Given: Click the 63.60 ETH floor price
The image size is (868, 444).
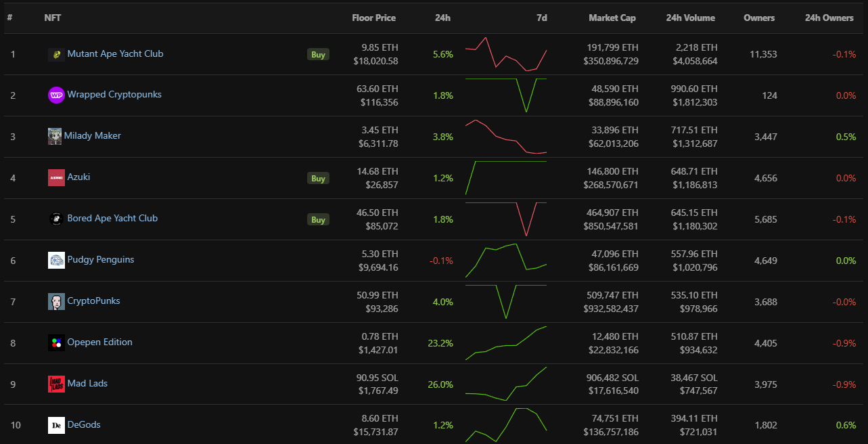Looking at the screenshot, I should [378, 89].
